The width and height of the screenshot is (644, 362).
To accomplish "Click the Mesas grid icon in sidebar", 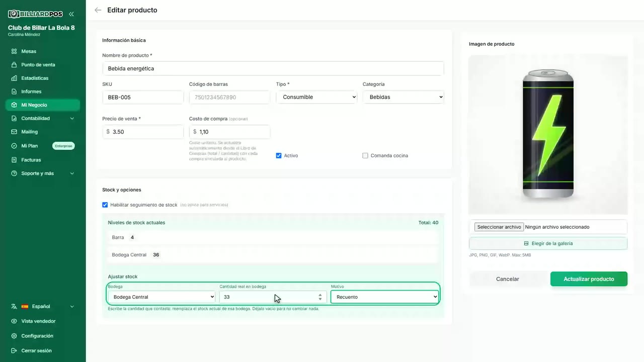I will click(14, 51).
